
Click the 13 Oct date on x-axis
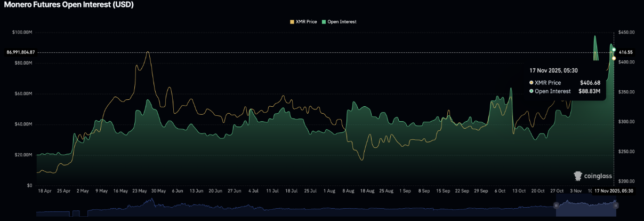(519, 191)
